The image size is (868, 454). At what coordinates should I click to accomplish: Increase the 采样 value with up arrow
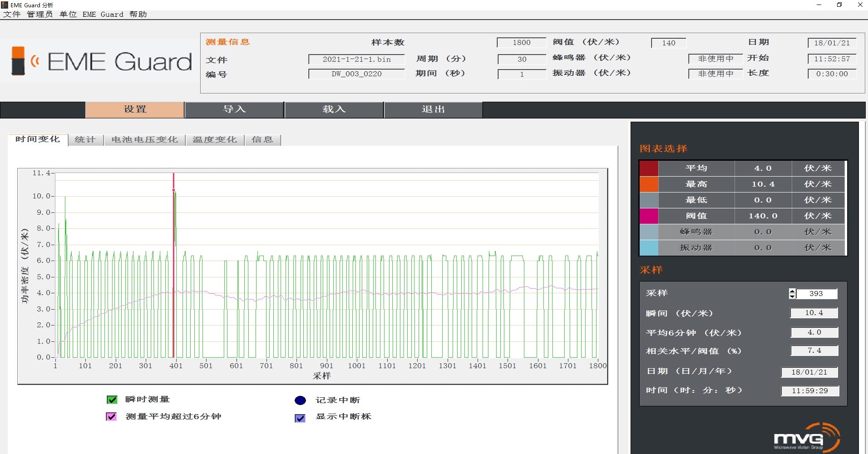point(792,291)
